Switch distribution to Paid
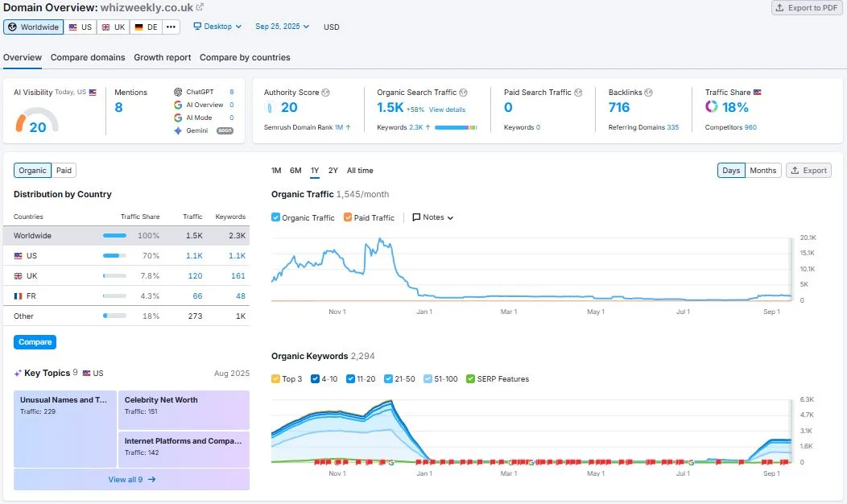This screenshot has width=847, height=504. (64, 171)
